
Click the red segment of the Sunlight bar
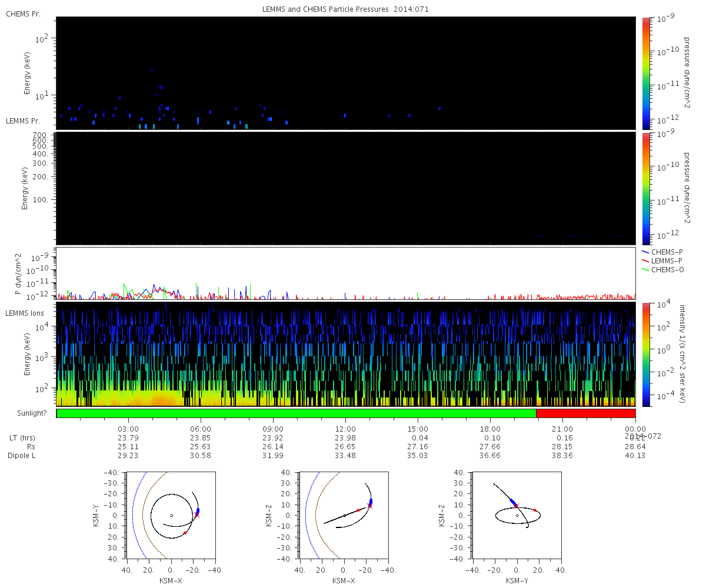(585, 413)
